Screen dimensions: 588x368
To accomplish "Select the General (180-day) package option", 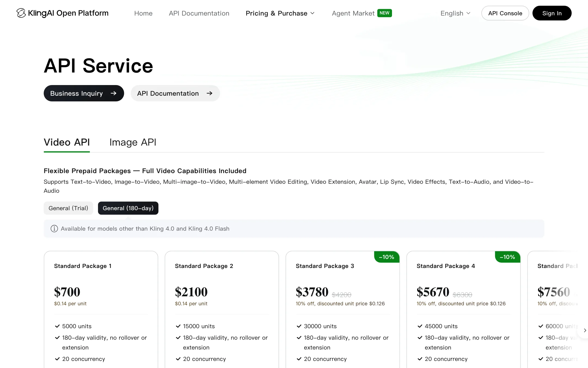I will (x=128, y=208).
